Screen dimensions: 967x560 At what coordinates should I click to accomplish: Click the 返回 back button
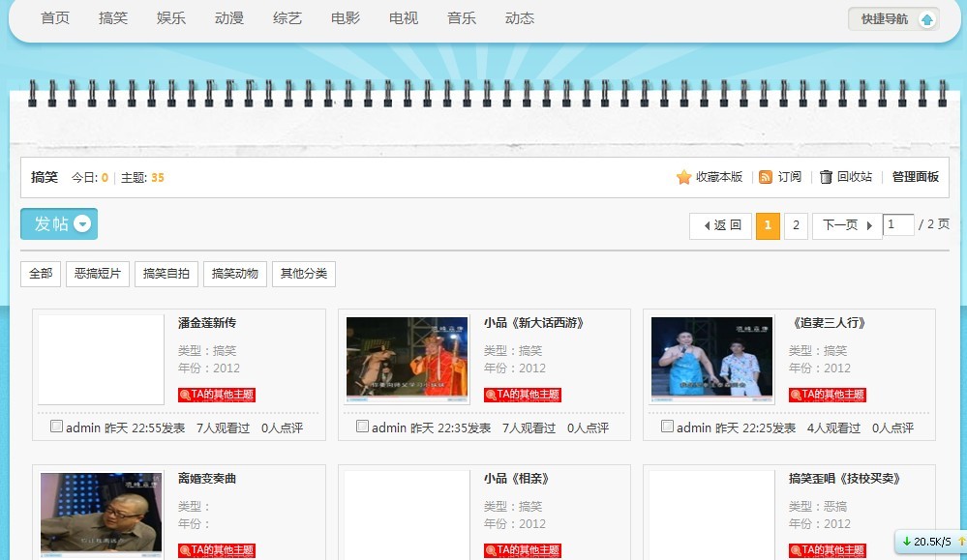coord(720,225)
